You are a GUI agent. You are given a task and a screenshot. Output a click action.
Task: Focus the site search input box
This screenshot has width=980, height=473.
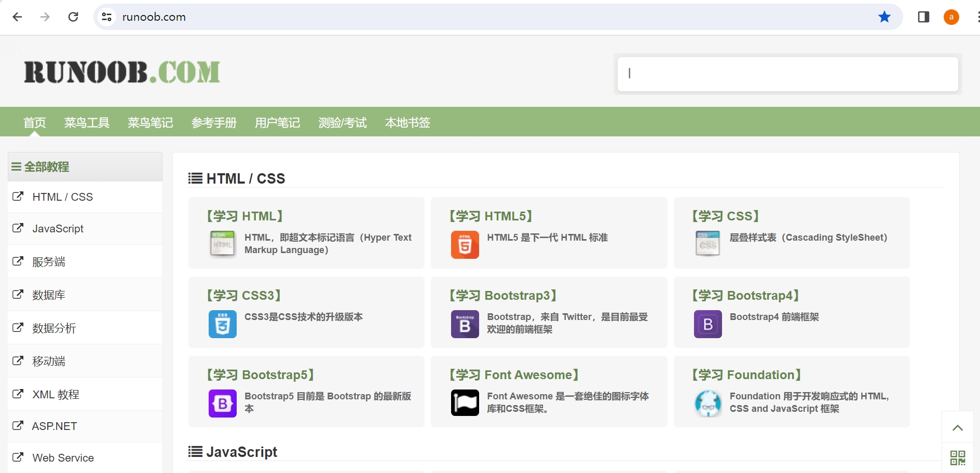[787, 74]
